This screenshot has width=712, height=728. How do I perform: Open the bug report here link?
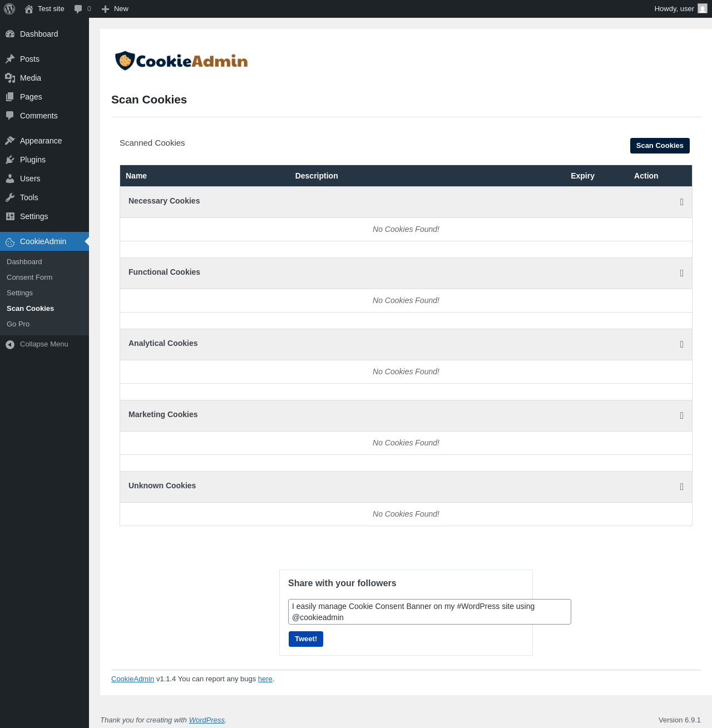point(265,679)
